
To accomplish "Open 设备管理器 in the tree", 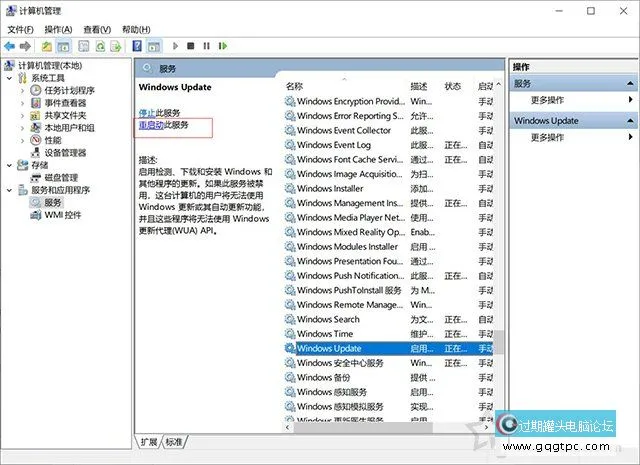I will (65, 153).
